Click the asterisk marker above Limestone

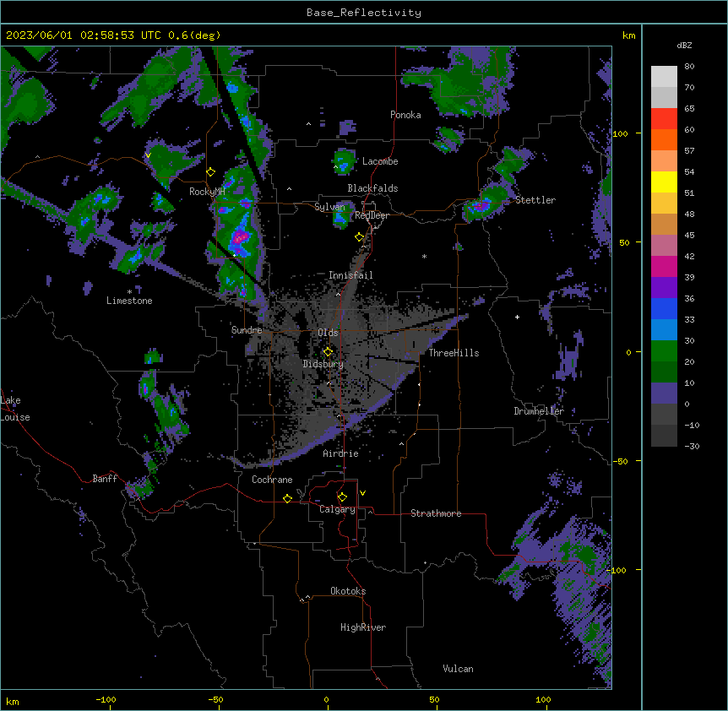129,291
